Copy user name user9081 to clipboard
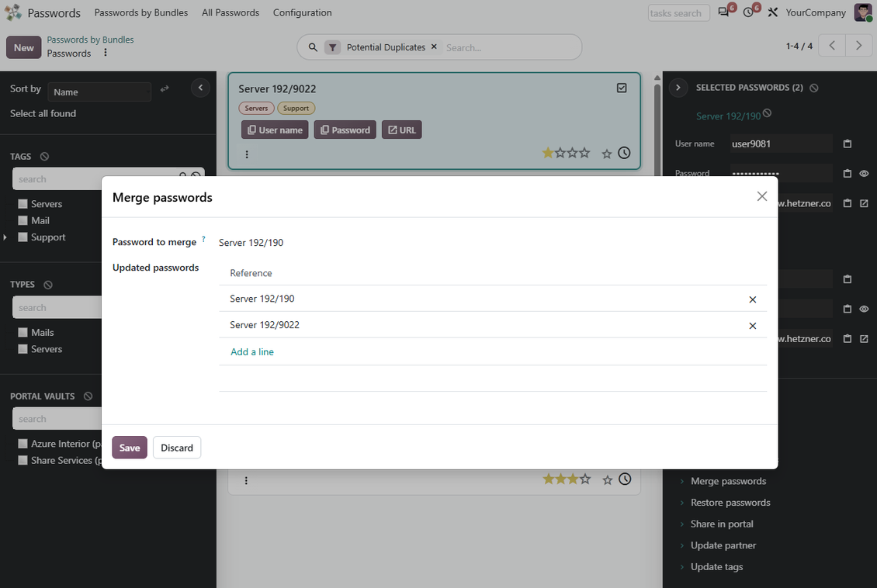 848,144
